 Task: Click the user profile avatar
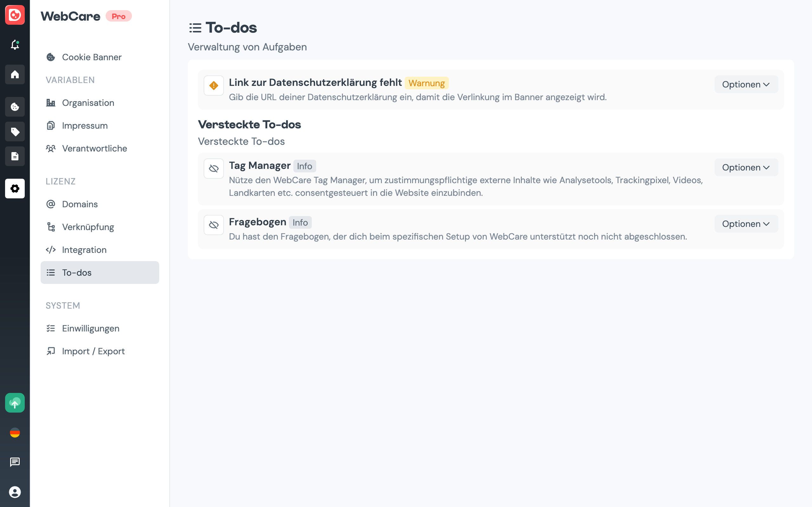(15, 492)
